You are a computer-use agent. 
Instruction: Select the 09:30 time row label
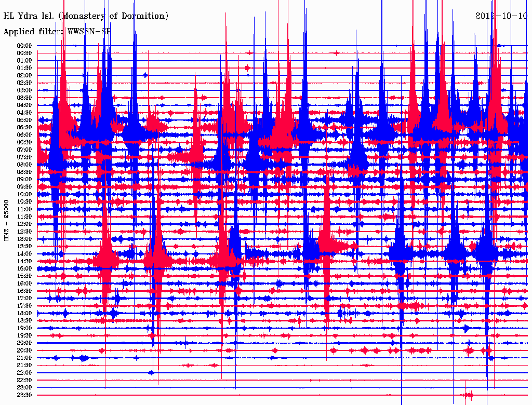(24, 187)
